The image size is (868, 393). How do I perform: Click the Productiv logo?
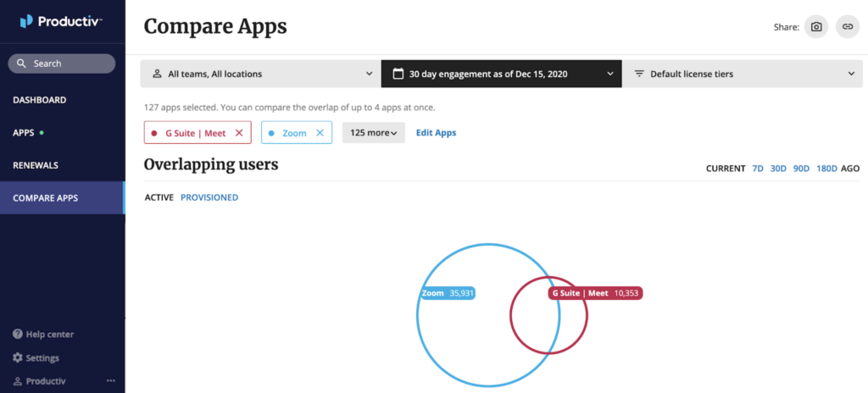61,21
